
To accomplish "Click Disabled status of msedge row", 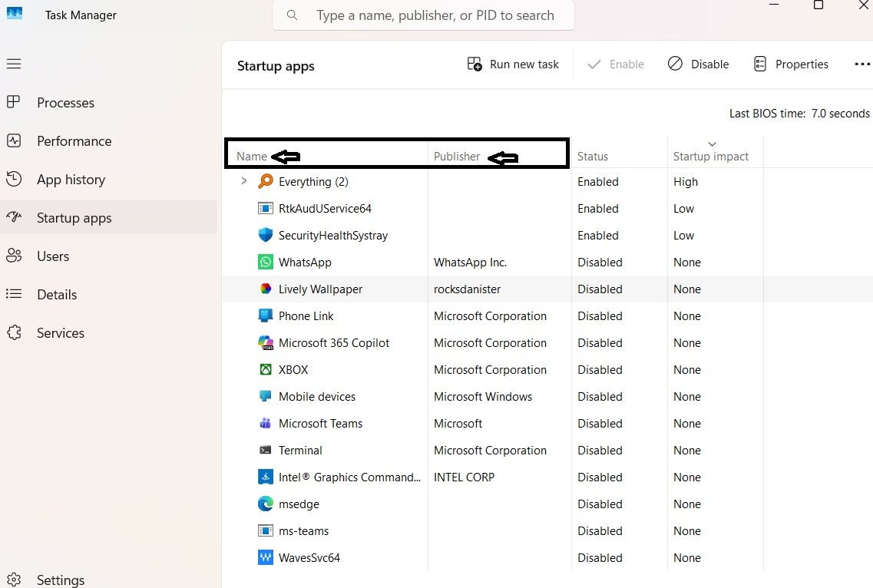I will [x=600, y=504].
